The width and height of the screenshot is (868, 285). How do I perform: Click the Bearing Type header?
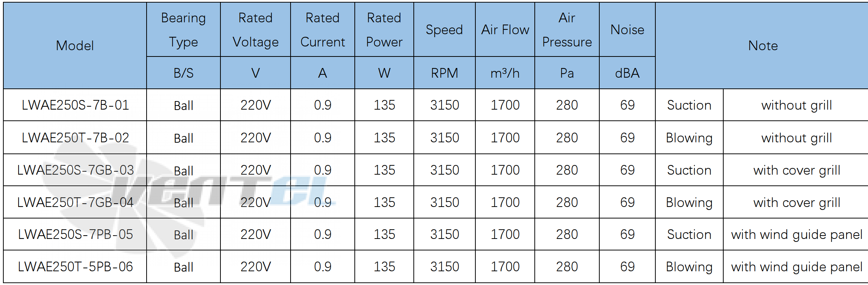[x=183, y=30]
